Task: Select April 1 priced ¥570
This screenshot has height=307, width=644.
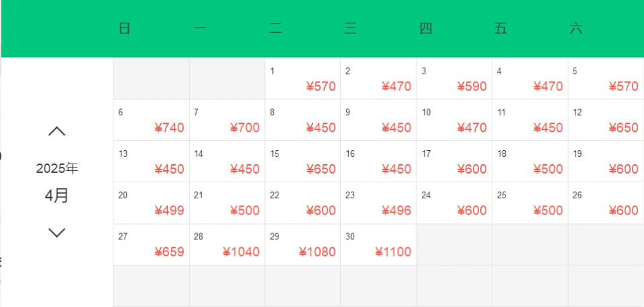Action: tap(303, 78)
